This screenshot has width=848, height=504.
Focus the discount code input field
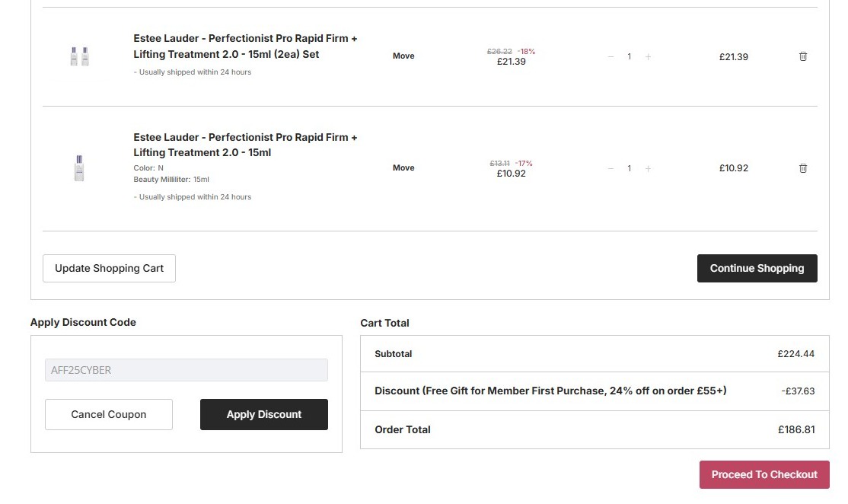(186, 370)
